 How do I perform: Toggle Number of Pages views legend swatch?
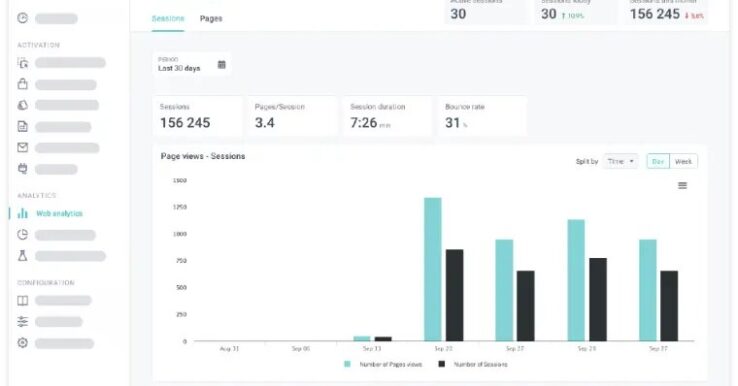click(x=347, y=364)
